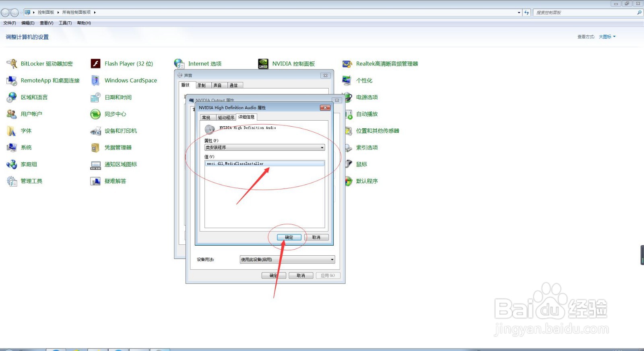Open 系统 icon

tap(12, 148)
